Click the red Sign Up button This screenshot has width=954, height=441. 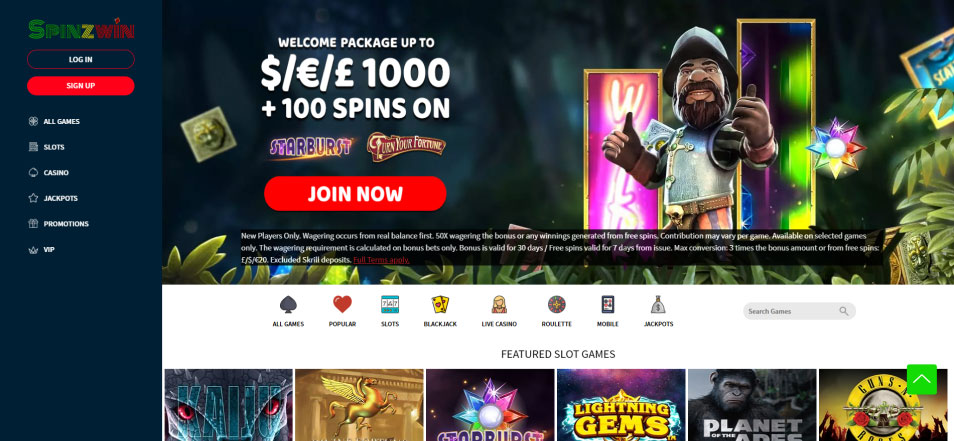(x=81, y=86)
